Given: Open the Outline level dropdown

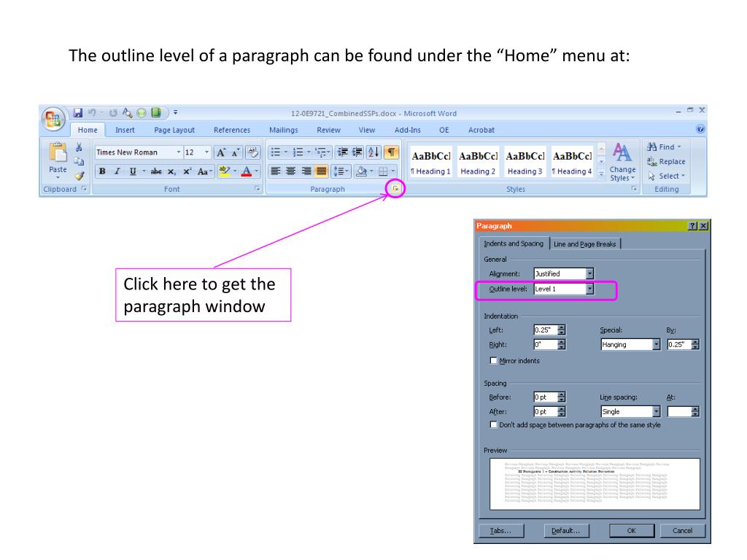Looking at the screenshot, I should [x=589, y=289].
